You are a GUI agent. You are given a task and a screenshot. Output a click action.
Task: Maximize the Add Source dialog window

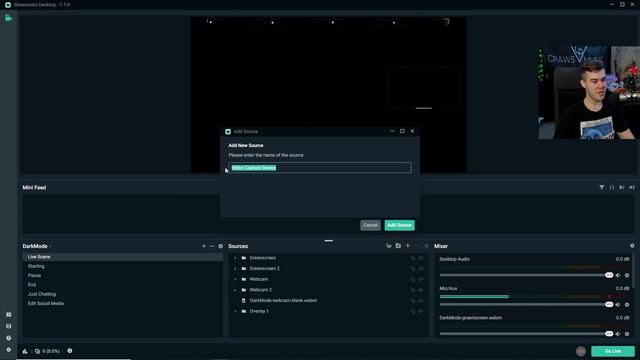(x=402, y=131)
